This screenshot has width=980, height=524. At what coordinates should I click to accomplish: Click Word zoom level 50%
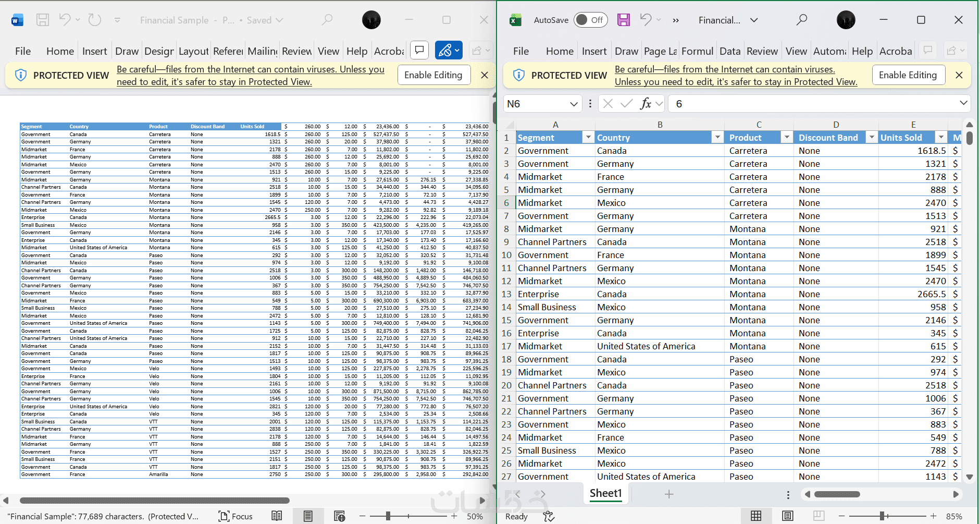click(x=475, y=516)
